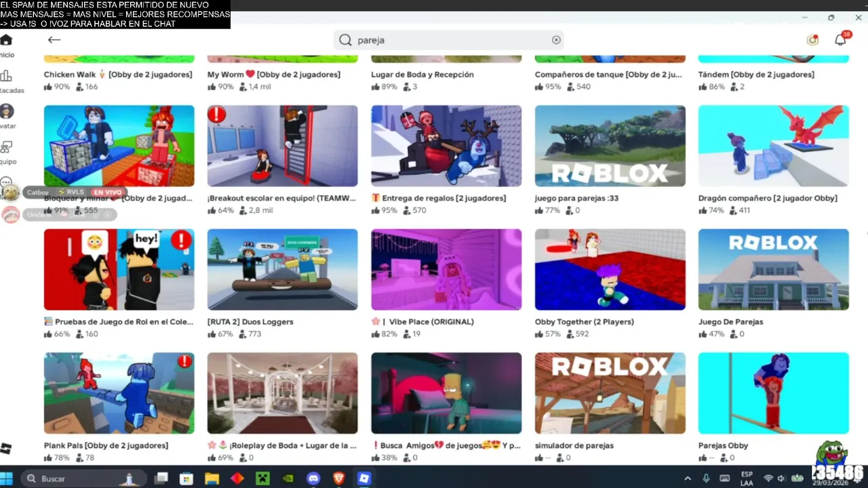Image resolution: width=868 pixels, height=488 pixels.
Task: Click 592 players under Obby Together
Action: click(x=577, y=334)
